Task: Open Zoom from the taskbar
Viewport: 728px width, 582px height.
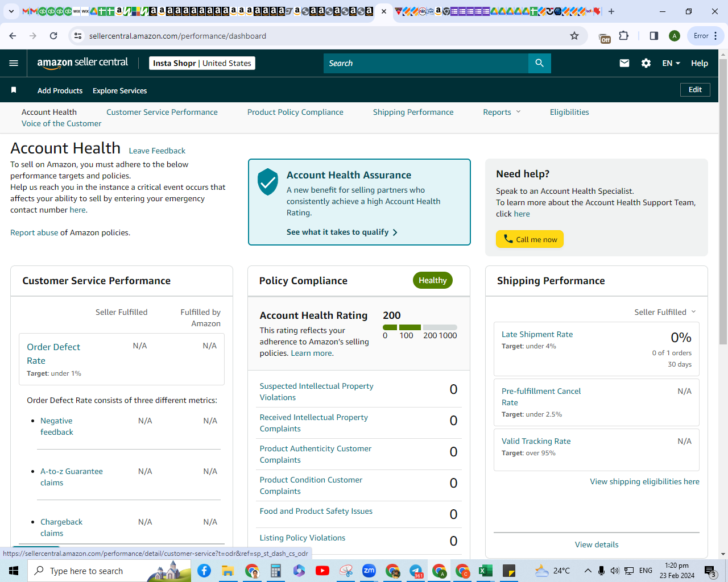Action: coord(369,571)
